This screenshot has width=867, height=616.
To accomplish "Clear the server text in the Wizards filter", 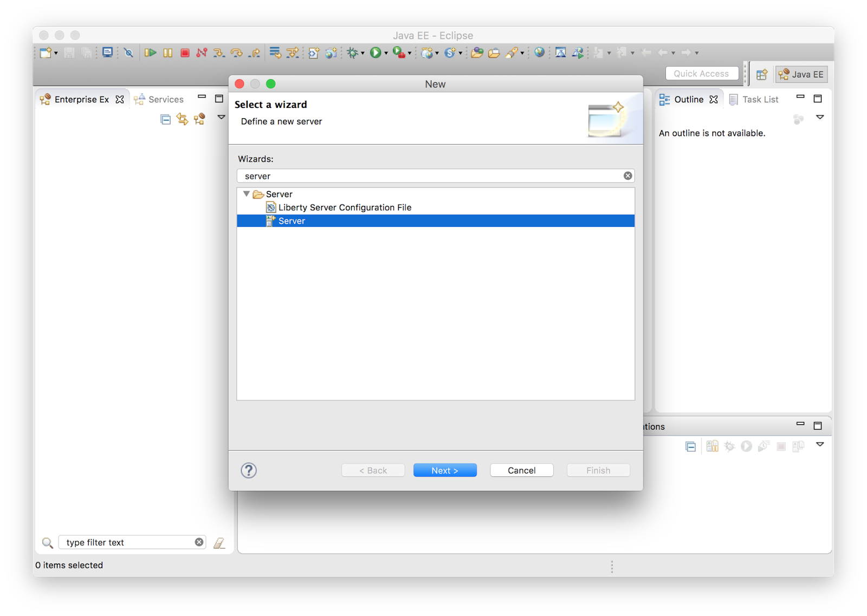I will click(x=627, y=176).
